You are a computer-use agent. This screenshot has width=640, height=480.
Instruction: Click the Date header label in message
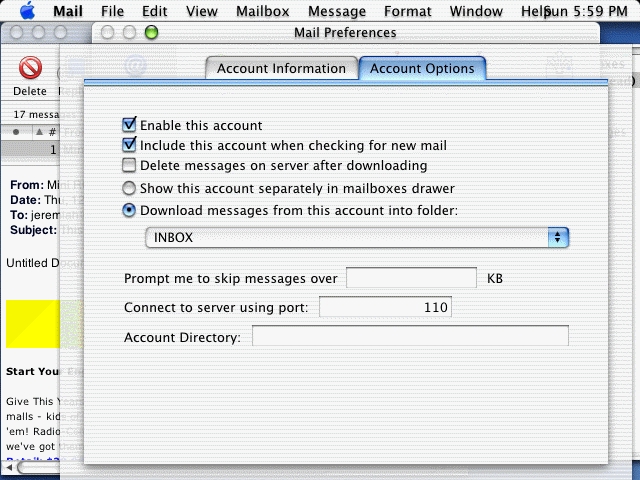point(25,200)
